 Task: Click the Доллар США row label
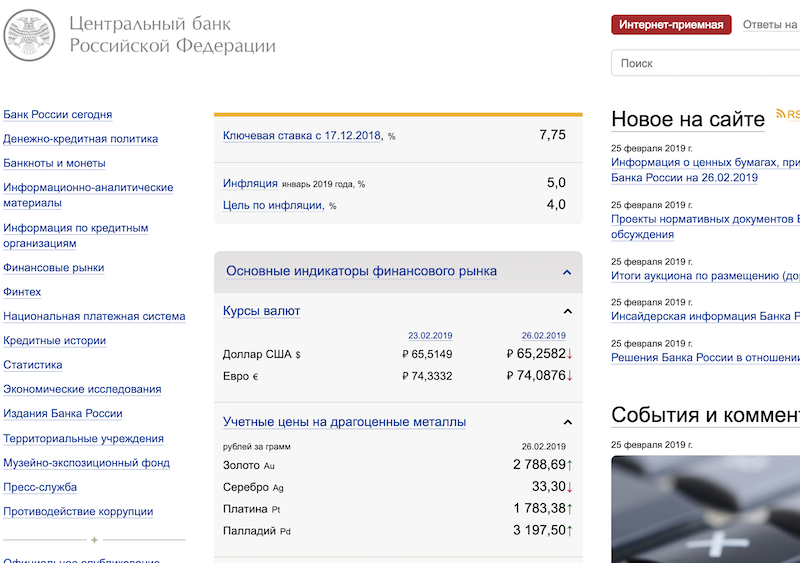tap(262, 354)
